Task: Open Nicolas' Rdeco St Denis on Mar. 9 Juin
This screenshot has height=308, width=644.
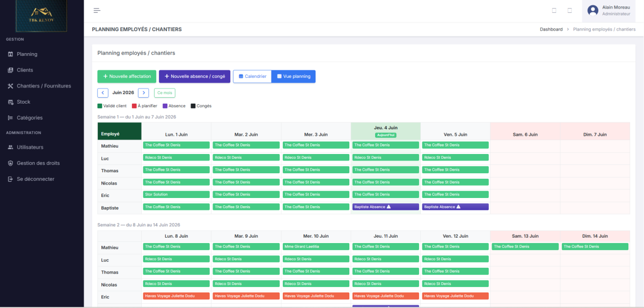Action: tap(246, 283)
